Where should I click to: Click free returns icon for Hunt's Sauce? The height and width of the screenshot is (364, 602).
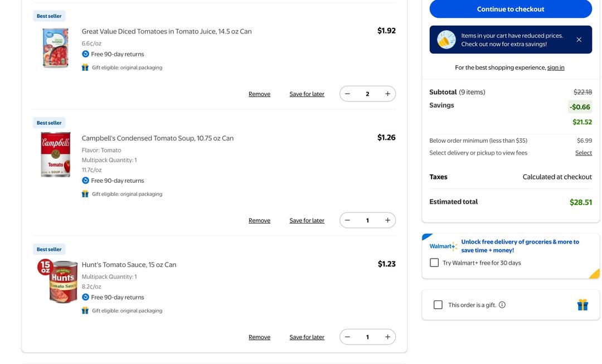tap(85, 297)
